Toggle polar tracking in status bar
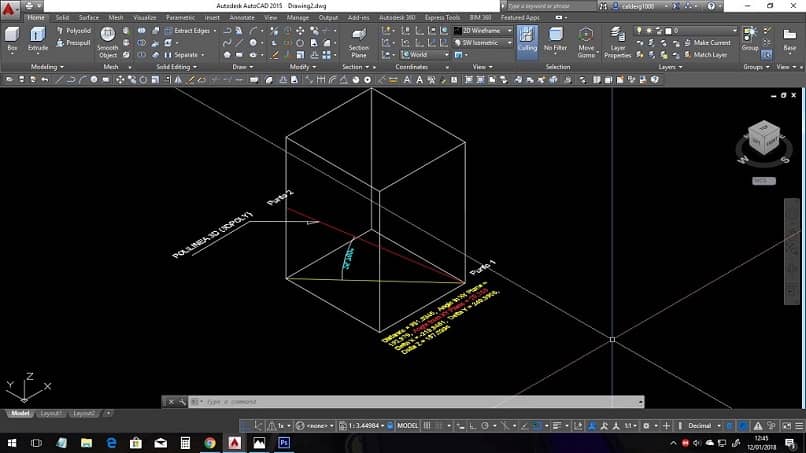This screenshot has width=806, height=453. tap(485, 426)
